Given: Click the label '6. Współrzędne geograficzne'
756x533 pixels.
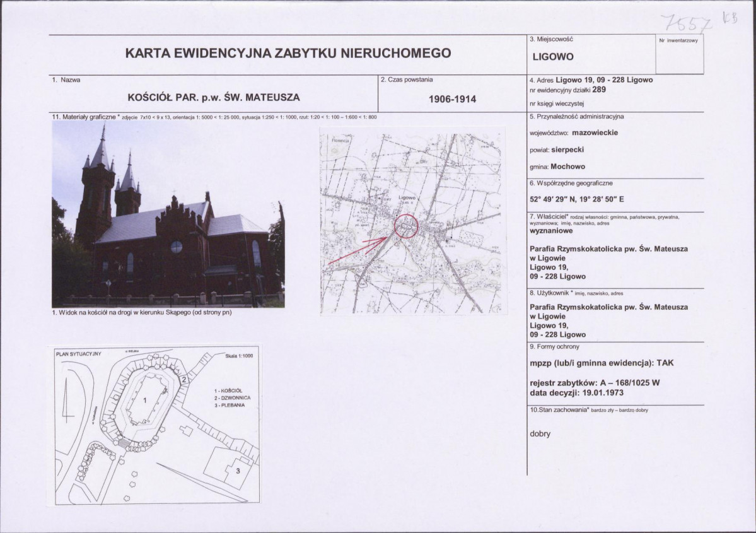Looking at the screenshot, I should [571, 184].
